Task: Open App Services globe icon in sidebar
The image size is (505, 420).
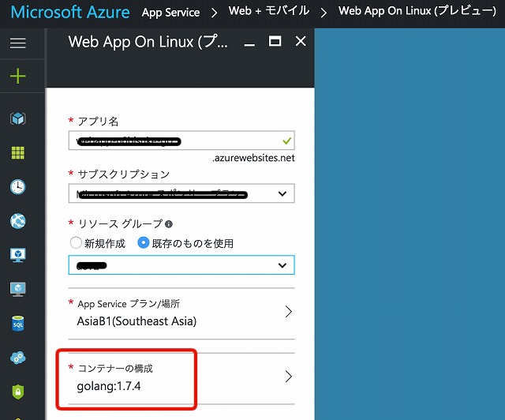Action: click(x=17, y=221)
